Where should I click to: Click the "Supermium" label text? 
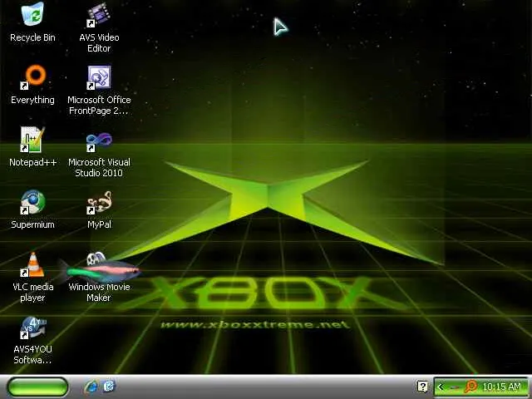coord(32,224)
